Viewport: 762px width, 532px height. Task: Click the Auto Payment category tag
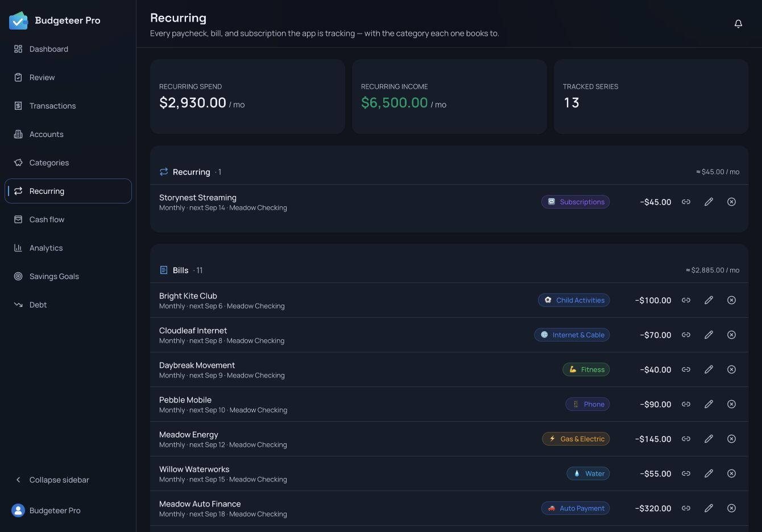[x=575, y=508]
